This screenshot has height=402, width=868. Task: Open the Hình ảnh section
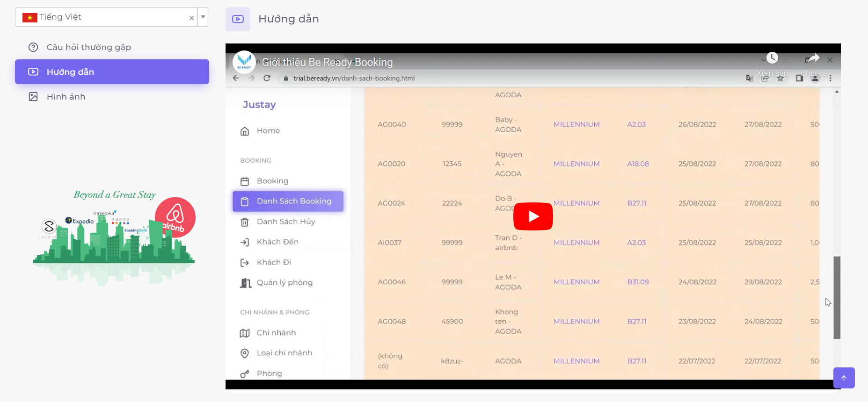point(66,97)
